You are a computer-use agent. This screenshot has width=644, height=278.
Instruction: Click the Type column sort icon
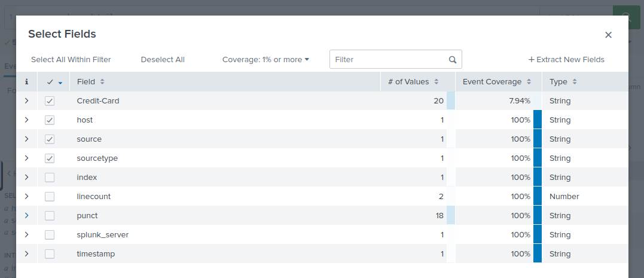coord(574,82)
